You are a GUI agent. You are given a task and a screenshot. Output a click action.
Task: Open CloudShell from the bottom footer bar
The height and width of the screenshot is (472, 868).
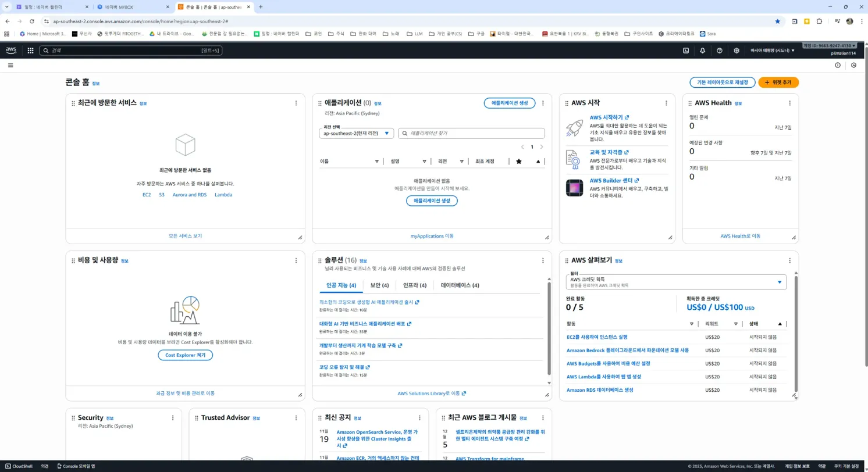pos(19,466)
